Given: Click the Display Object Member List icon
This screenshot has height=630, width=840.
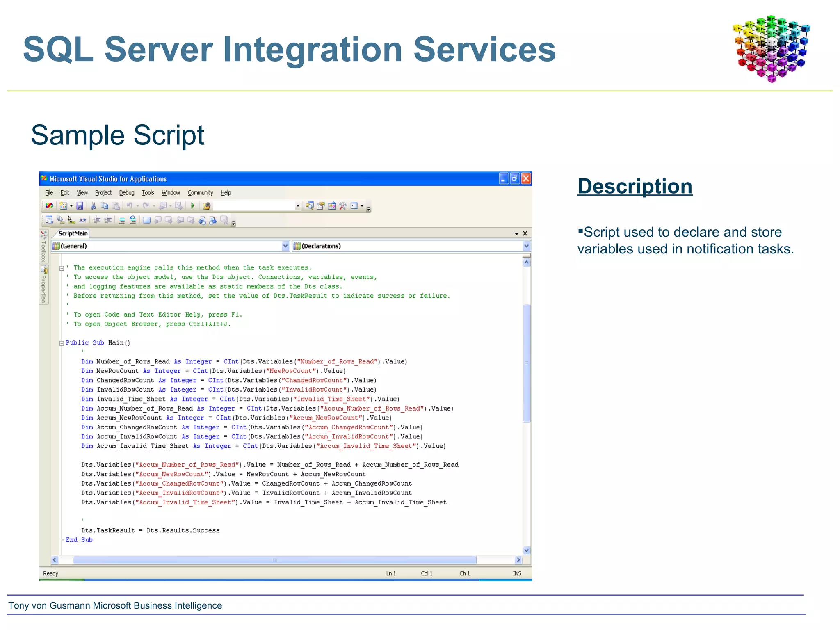Looking at the screenshot, I should click(49, 220).
